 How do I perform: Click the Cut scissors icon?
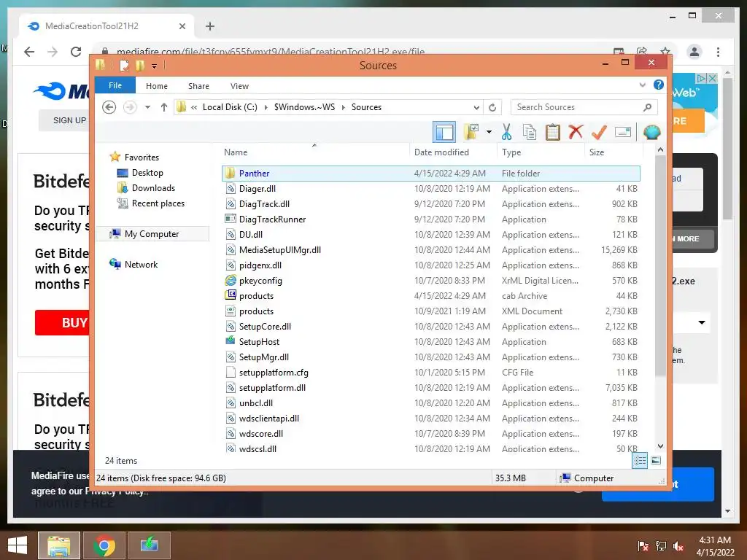coord(506,132)
